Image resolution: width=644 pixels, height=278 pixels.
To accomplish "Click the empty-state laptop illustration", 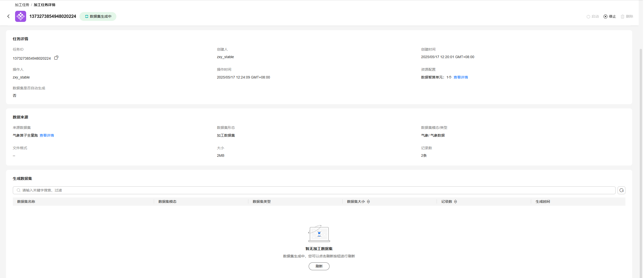I will coord(319,233).
